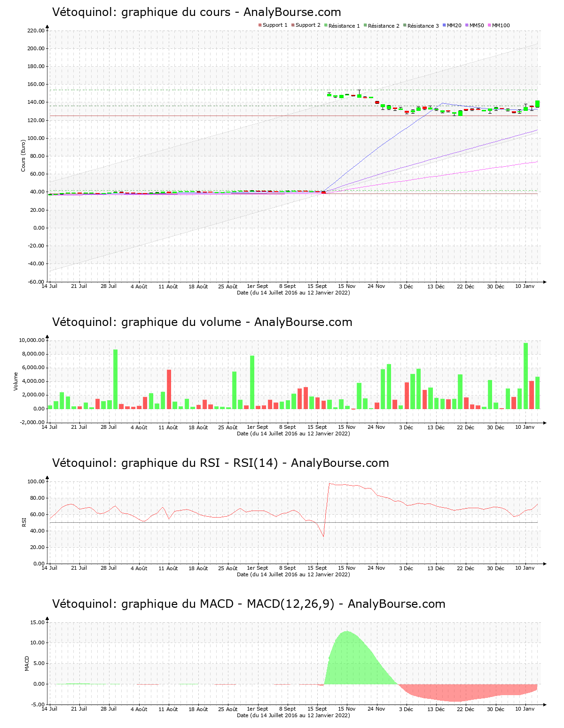The image size is (564, 728).
Task: Click the 'graphique du volume' chart title
Action: 202,322
